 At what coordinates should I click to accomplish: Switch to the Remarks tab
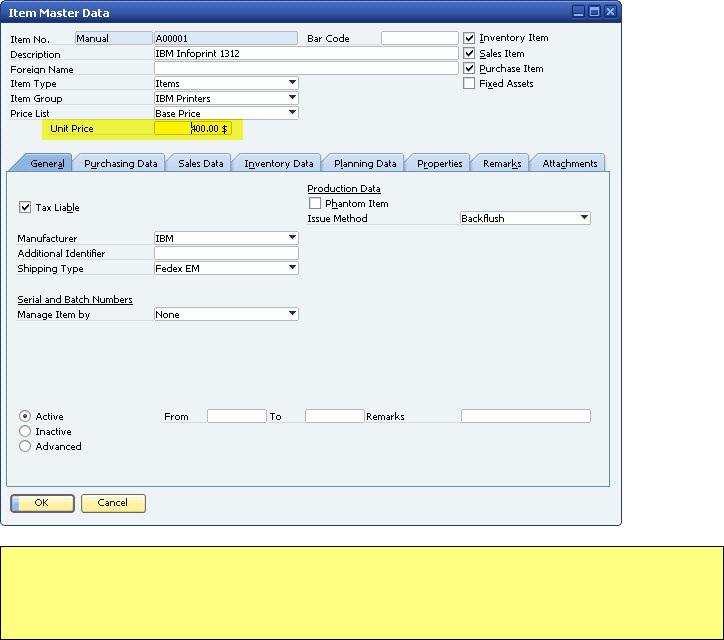502,163
